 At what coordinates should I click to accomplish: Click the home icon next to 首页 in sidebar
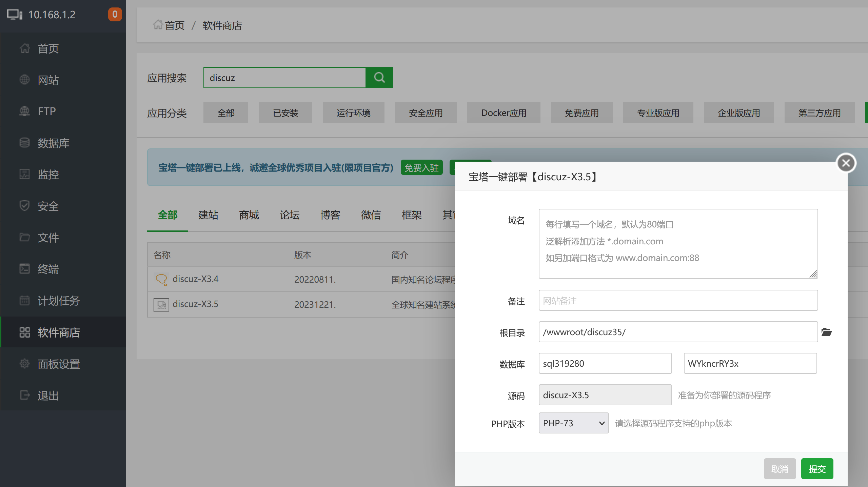pyautogui.click(x=24, y=48)
